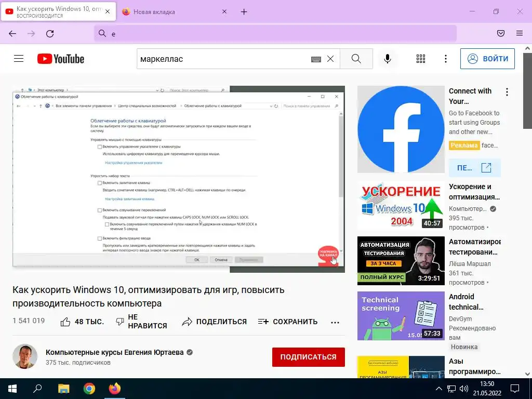The height and width of the screenshot is (399, 532).
Task: Click the YouTube search magnifier button
Action: (x=356, y=59)
